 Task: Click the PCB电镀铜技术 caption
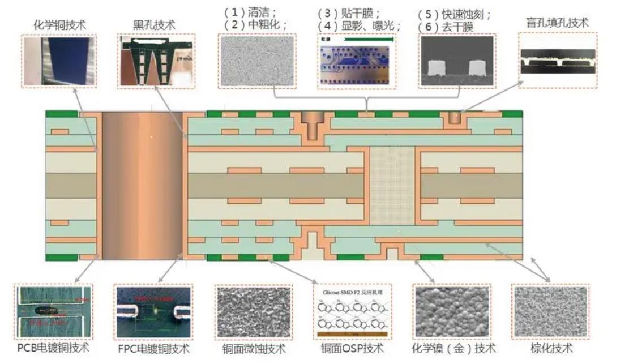tap(53, 347)
